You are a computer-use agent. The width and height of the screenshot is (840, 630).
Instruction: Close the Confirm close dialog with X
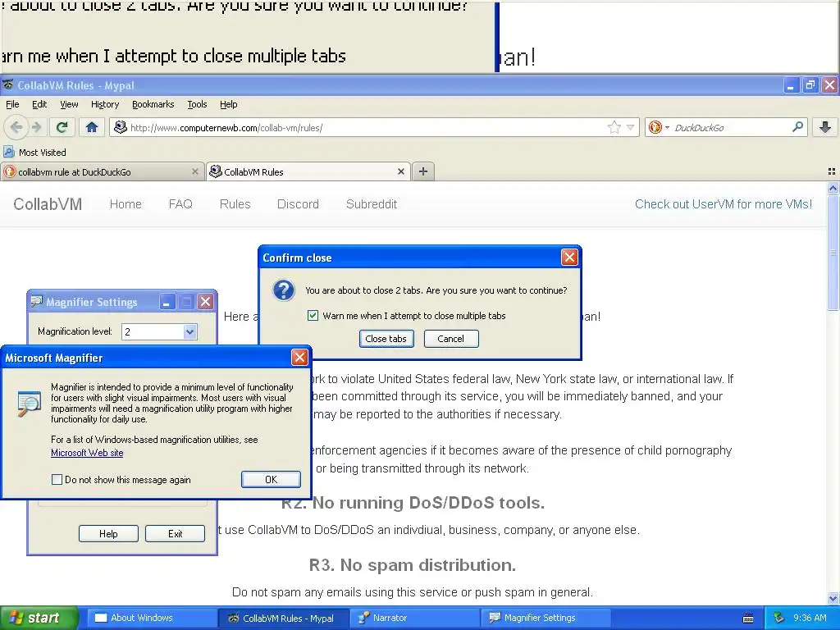point(569,258)
